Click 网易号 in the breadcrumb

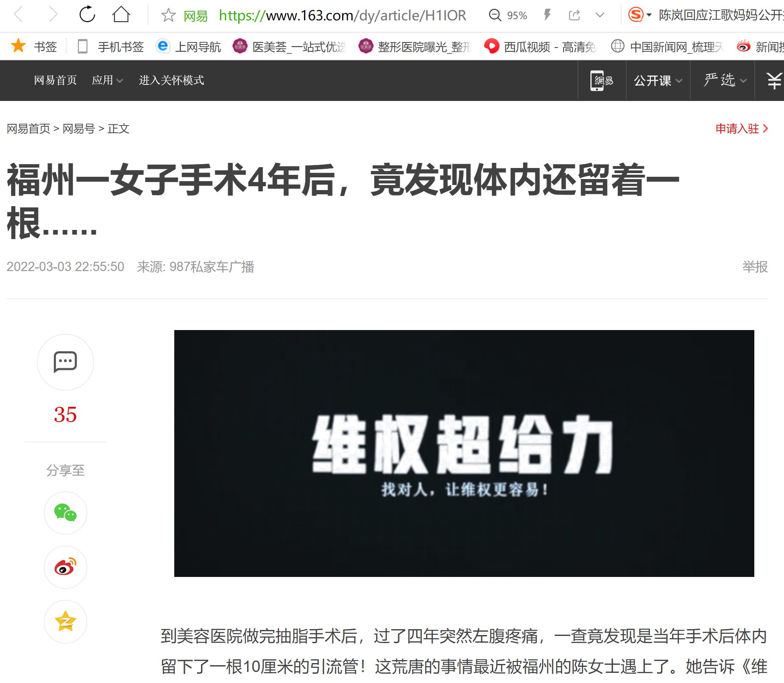point(79,129)
